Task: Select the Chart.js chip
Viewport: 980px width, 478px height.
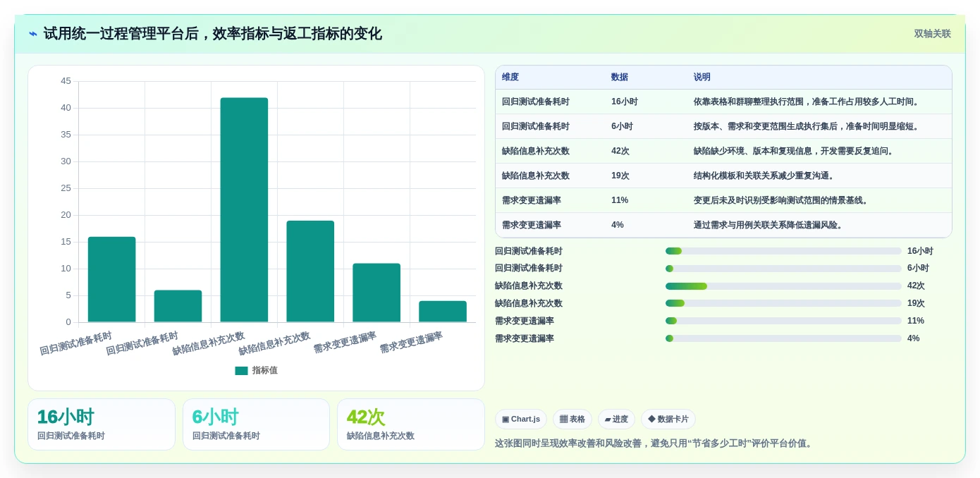Action: pos(521,419)
